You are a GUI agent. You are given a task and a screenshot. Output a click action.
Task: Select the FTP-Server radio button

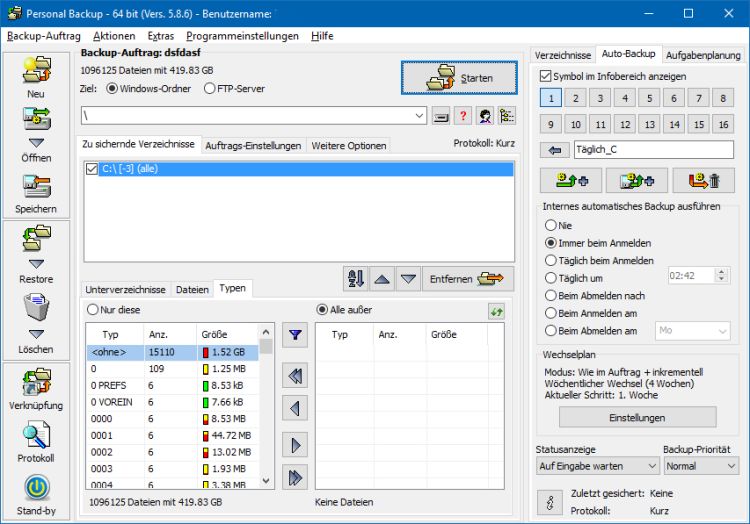[210, 88]
